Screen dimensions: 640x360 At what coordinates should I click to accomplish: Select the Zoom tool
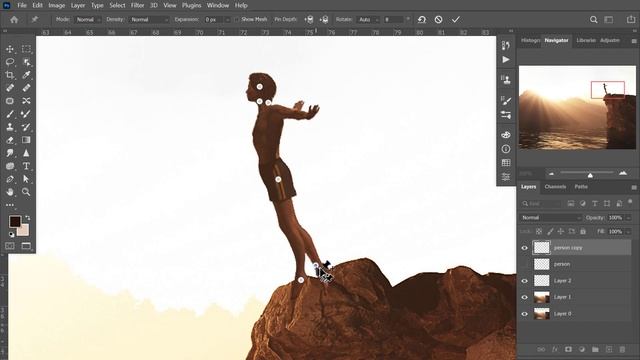[26, 192]
